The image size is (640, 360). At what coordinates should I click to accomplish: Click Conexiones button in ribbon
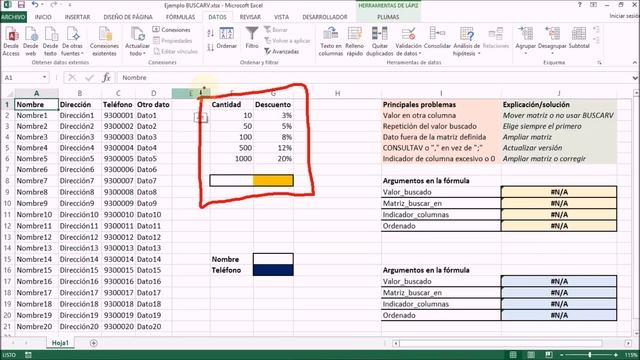(171, 30)
